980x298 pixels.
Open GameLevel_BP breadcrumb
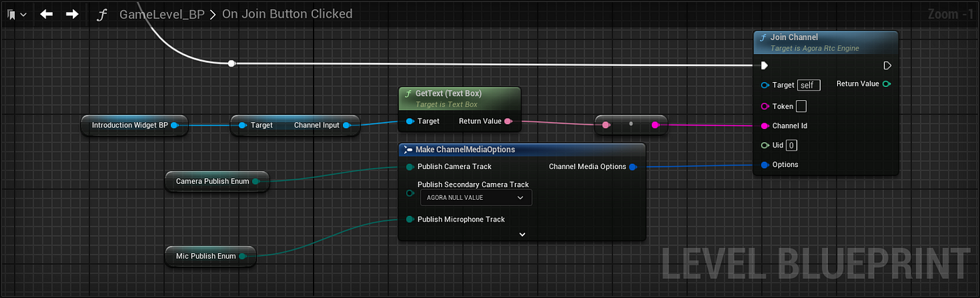coord(162,14)
